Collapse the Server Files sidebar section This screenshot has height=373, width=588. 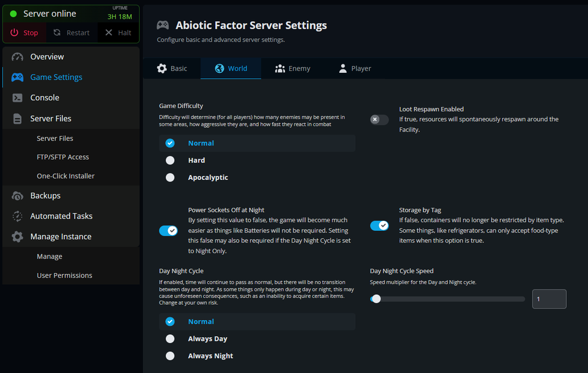click(x=71, y=119)
